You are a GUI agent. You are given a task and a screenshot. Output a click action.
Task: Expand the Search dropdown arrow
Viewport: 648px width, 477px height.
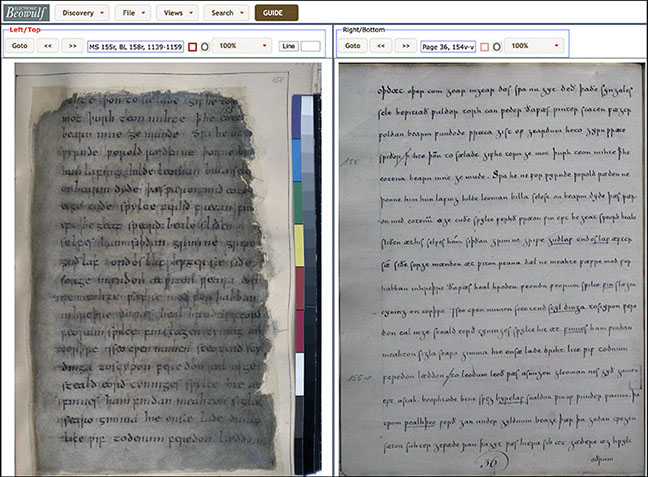pyautogui.click(x=242, y=13)
